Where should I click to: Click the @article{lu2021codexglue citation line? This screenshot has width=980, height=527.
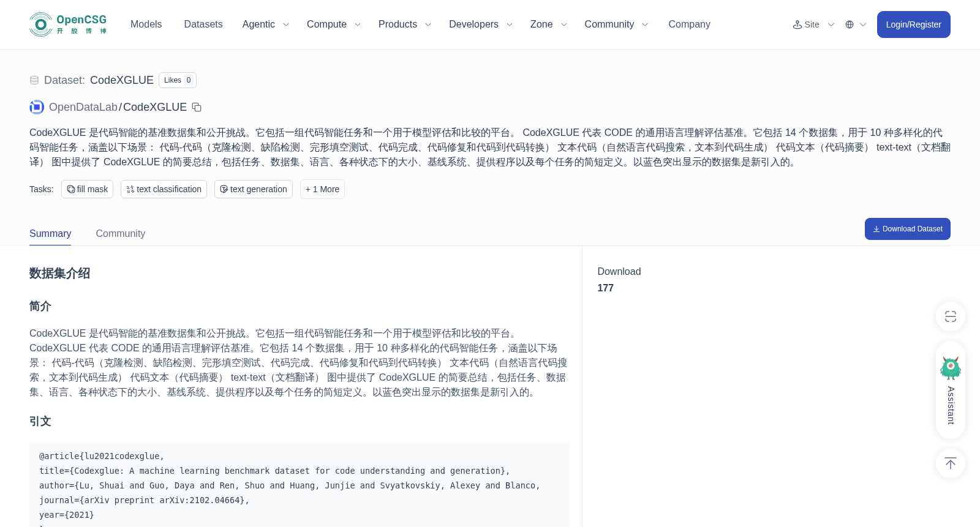tap(102, 456)
